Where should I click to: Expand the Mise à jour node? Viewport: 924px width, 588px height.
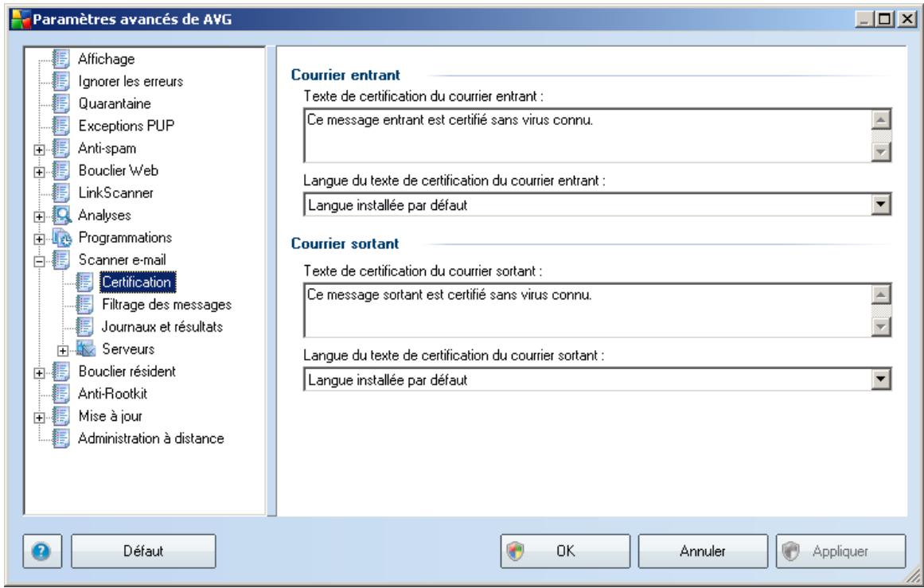[x=39, y=418]
